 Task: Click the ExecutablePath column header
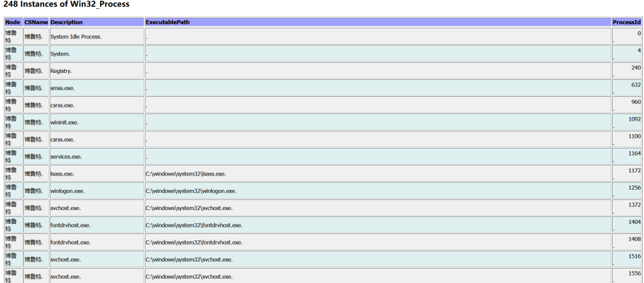[168, 22]
